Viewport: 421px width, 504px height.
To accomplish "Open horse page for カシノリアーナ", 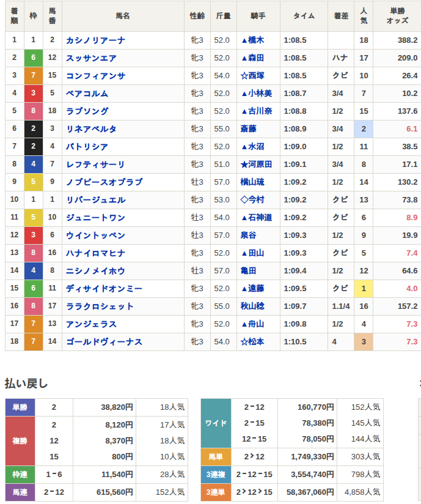I will tap(95, 40).
